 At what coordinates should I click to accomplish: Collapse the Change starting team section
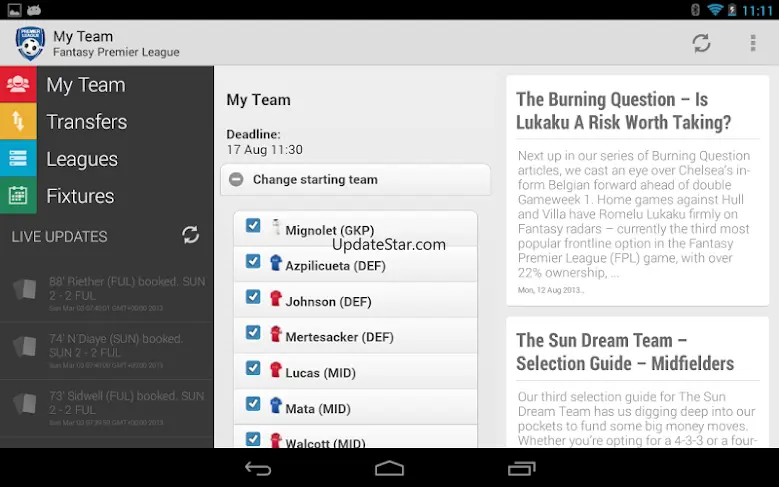tap(355, 179)
